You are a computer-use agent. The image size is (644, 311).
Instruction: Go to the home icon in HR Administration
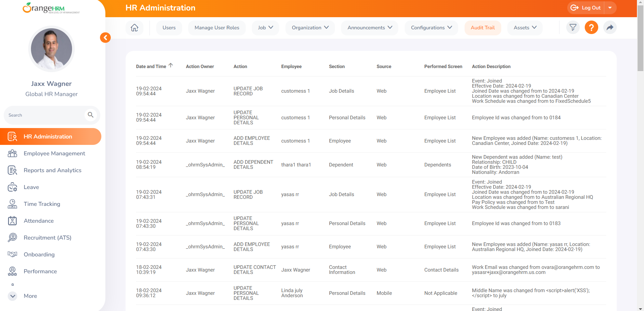click(134, 28)
